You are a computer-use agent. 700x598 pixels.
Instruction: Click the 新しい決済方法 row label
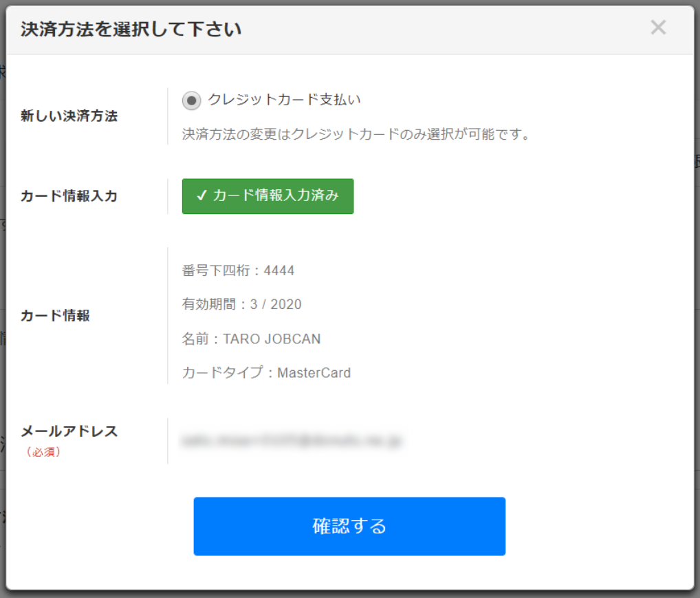[69, 116]
